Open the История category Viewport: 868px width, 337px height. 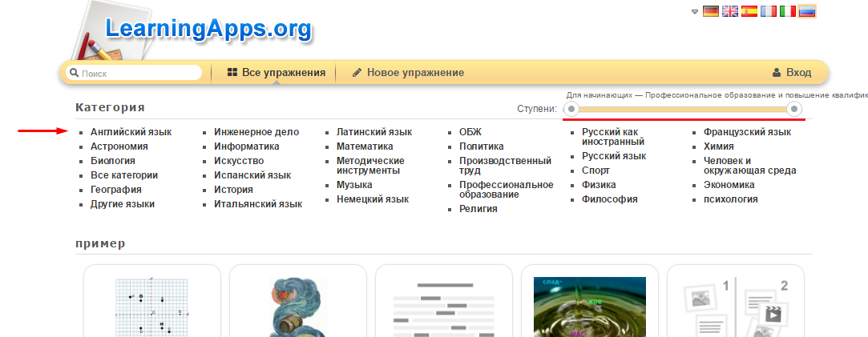pyautogui.click(x=233, y=190)
